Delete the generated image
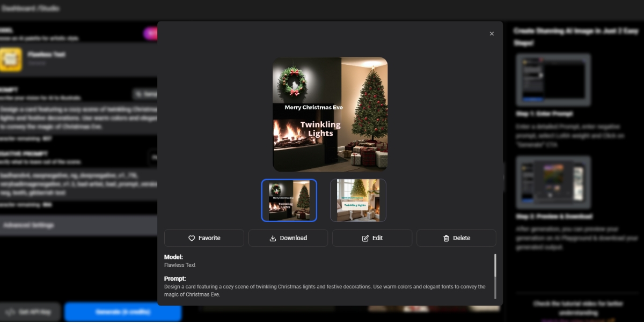 pyautogui.click(x=456, y=238)
